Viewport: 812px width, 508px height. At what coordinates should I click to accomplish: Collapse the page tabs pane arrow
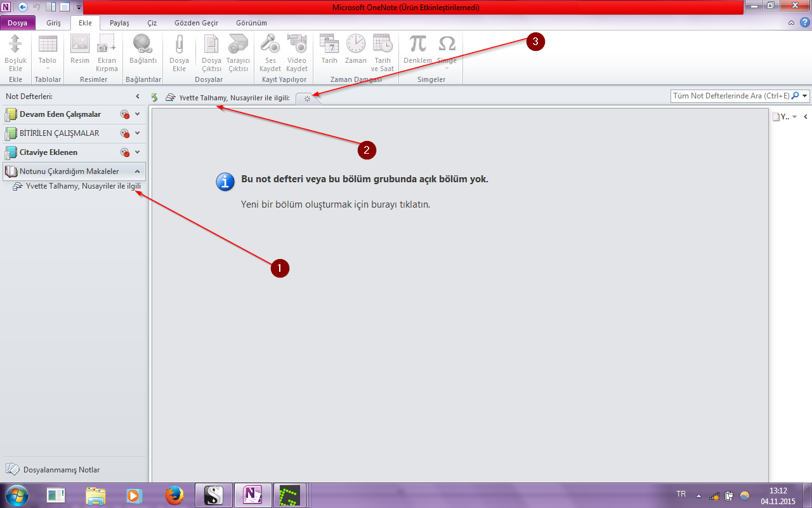(x=805, y=117)
